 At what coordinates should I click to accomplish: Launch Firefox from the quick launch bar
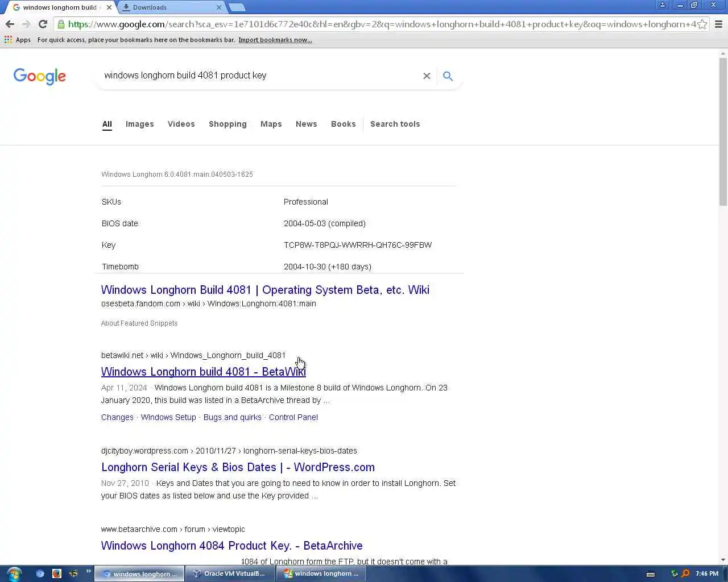click(56, 573)
